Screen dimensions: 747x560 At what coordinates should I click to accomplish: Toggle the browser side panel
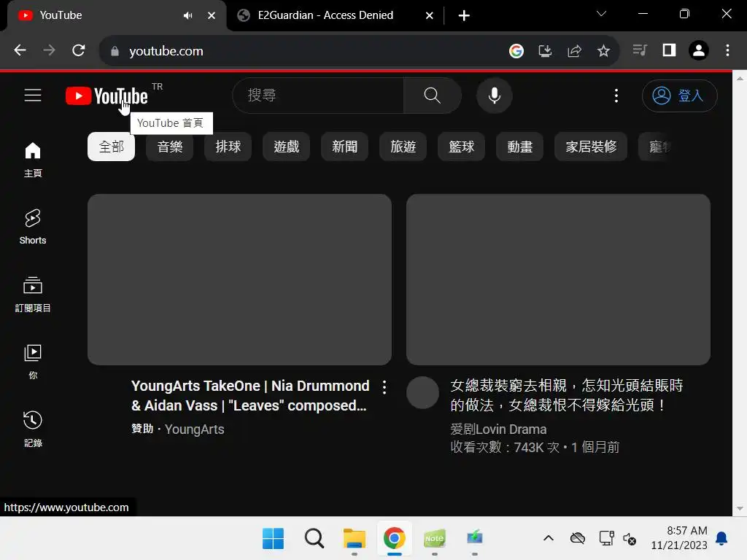tap(670, 50)
